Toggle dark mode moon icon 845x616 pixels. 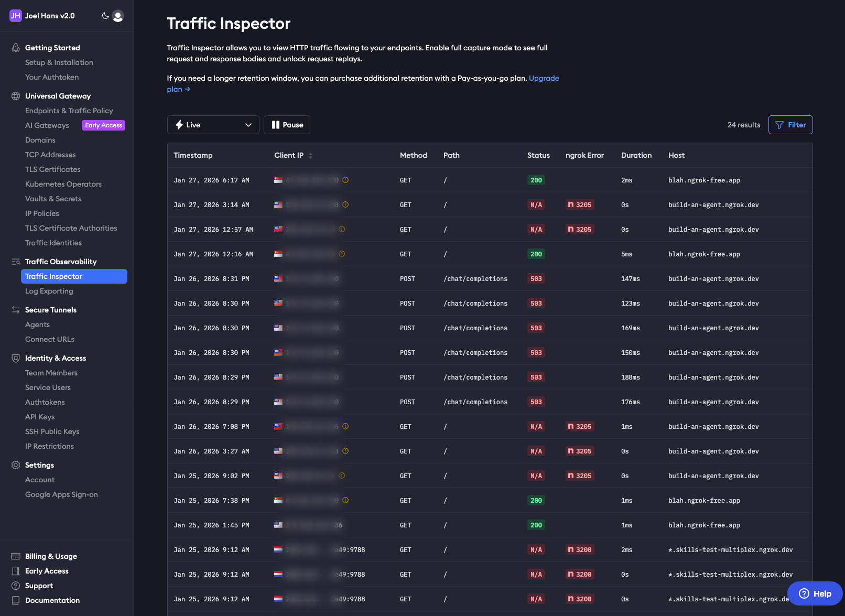tap(105, 16)
